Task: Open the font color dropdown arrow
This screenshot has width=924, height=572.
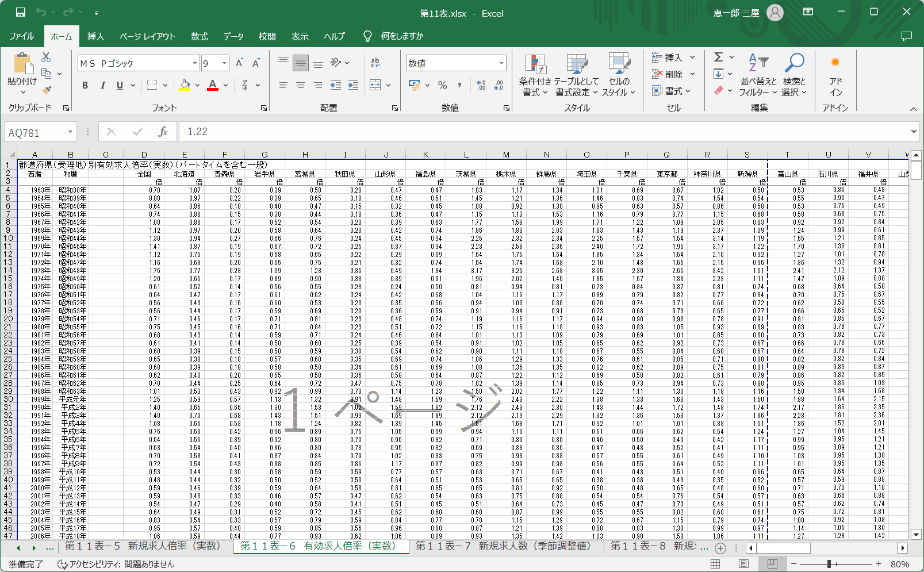Action: point(225,85)
